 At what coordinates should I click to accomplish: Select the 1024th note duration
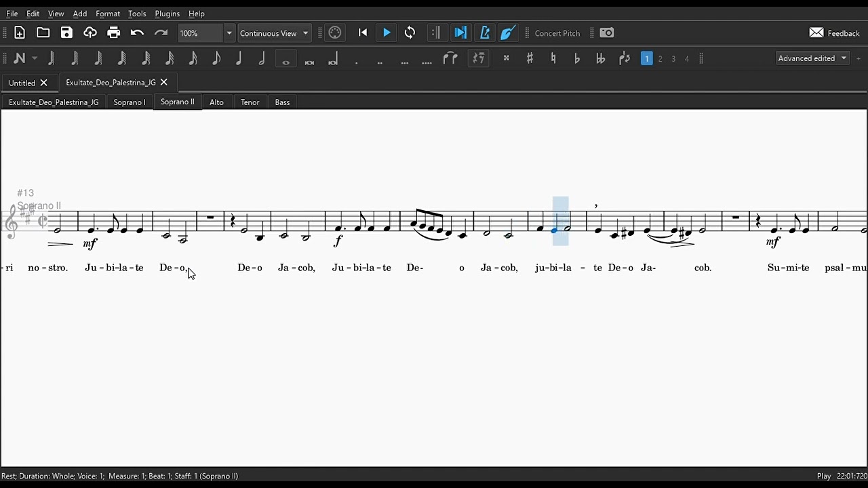tap(52, 58)
